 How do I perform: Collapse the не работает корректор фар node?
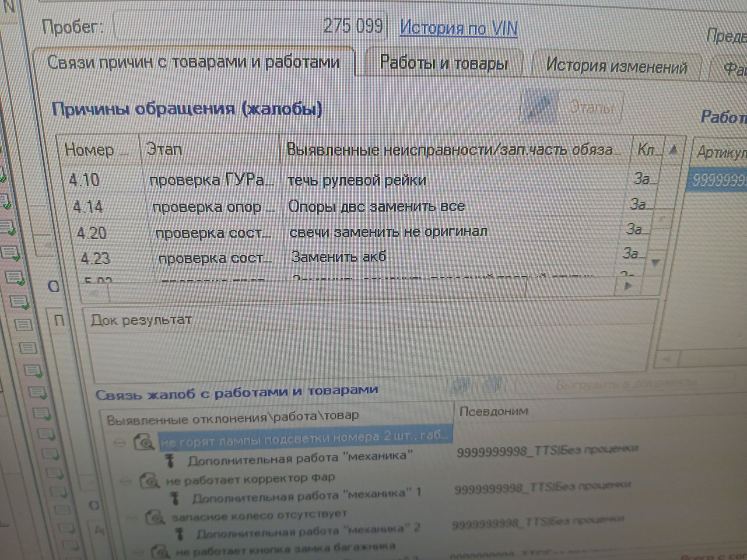pyautogui.click(x=126, y=481)
